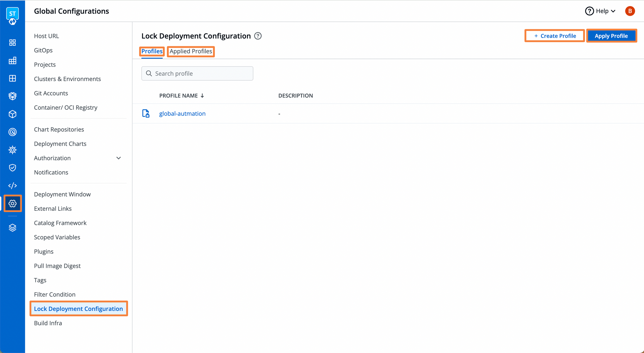
Task: Click the Build Infra menu item
Action: pyautogui.click(x=48, y=323)
